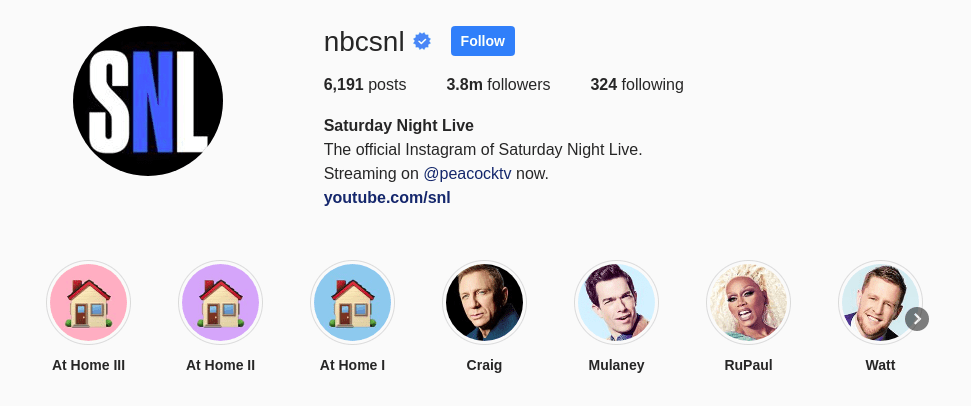Show the 3.8m followers list
971x406 pixels.
click(498, 84)
